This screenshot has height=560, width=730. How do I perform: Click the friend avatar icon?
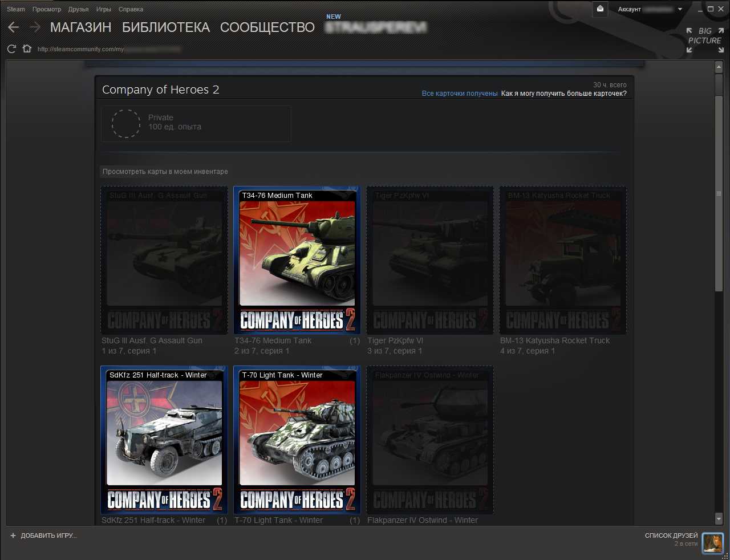coord(712,543)
